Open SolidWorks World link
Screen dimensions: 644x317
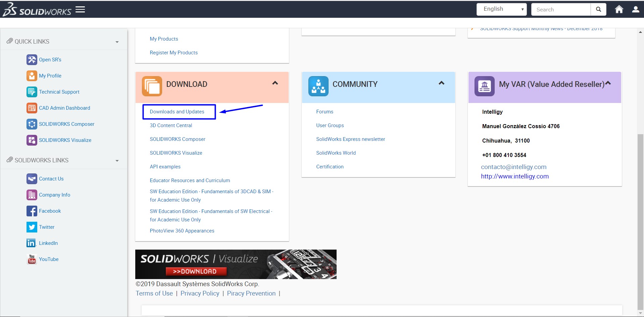click(336, 153)
